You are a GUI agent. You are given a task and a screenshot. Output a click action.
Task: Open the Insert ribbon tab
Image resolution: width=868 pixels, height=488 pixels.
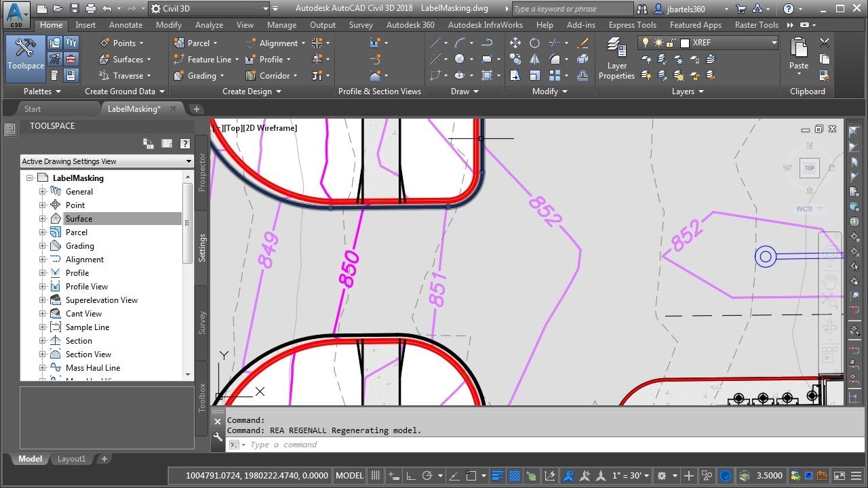85,25
